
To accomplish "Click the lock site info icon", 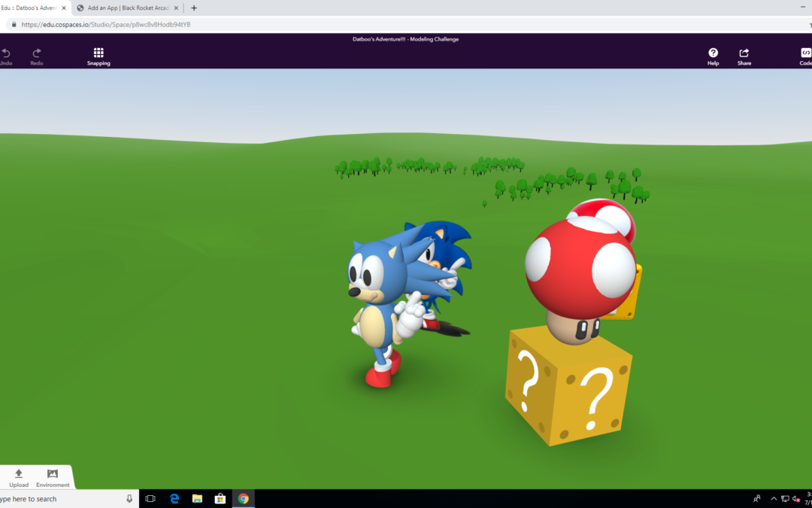I will tap(14, 24).
